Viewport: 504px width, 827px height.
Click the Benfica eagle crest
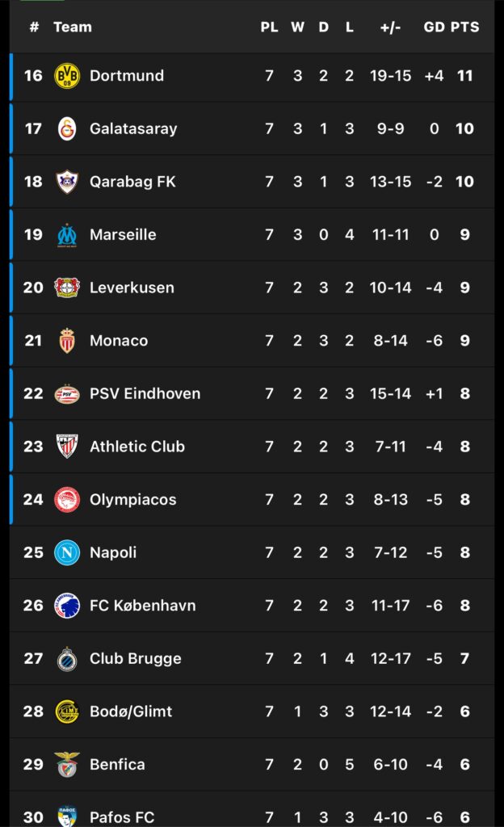[67, 764]
